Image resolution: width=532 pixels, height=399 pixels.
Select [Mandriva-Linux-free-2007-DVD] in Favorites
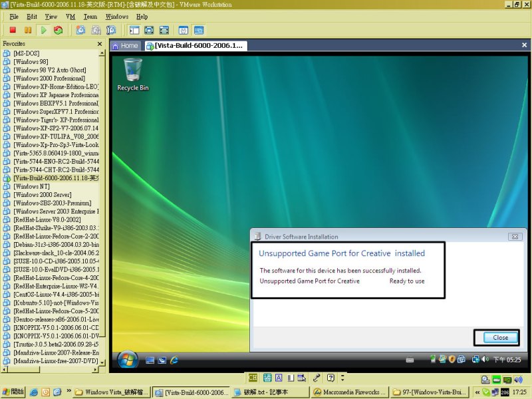pos(56,361)
